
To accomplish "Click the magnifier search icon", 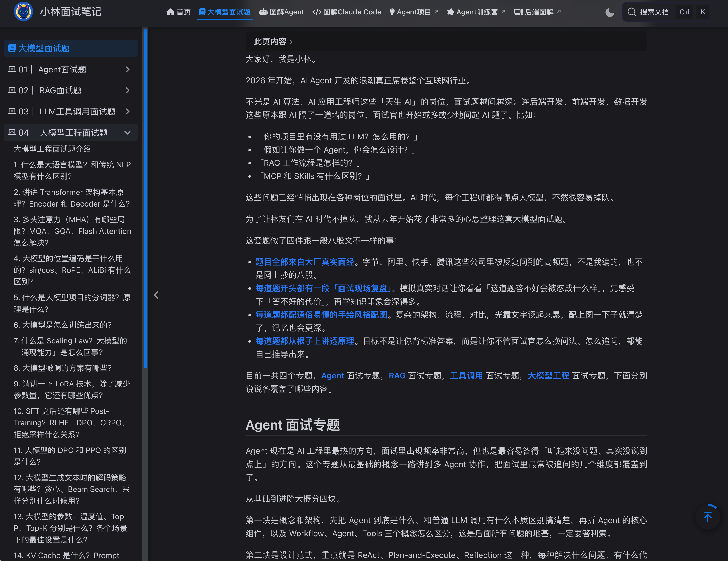I will point(632,12).
